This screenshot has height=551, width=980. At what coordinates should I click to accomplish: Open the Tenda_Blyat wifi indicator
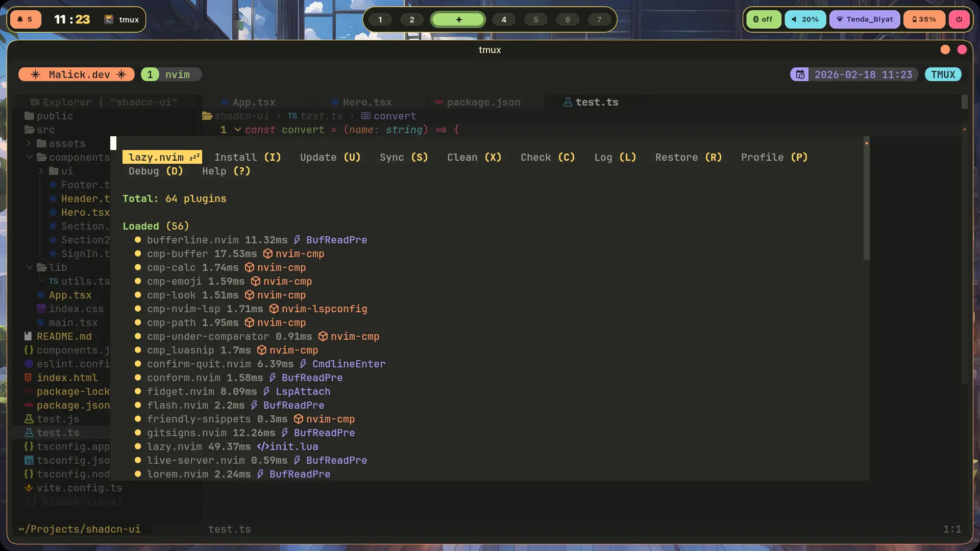865,19
